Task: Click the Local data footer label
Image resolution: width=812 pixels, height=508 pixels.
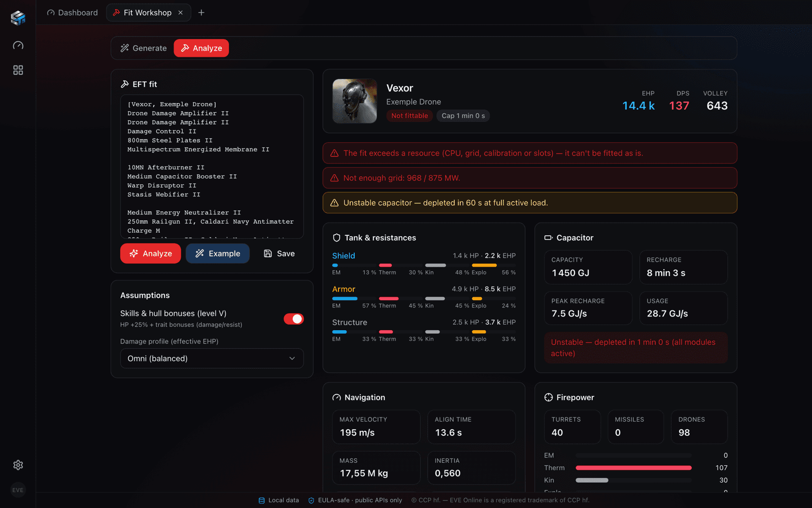Action: (284, 500)
